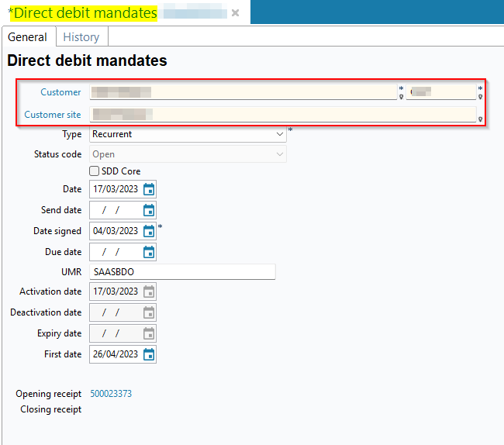The image size is (504, 445).
Task: Follow the Customer site link label
Action: pyautogui.click(x=52, y=115)
